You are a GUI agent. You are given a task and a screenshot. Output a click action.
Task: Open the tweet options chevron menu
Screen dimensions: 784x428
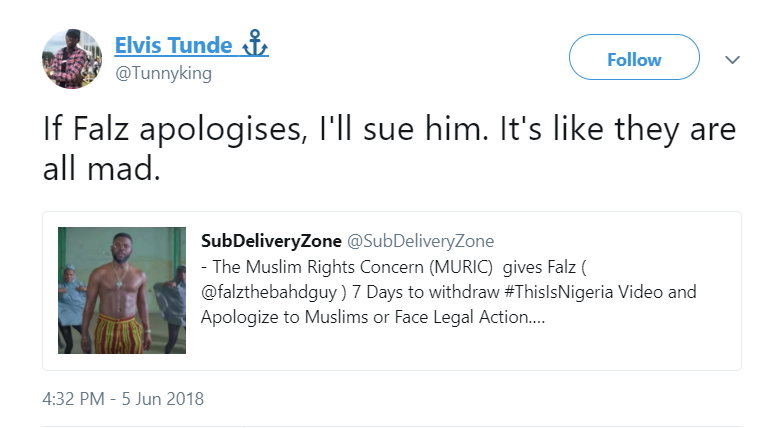coord(732,60)
